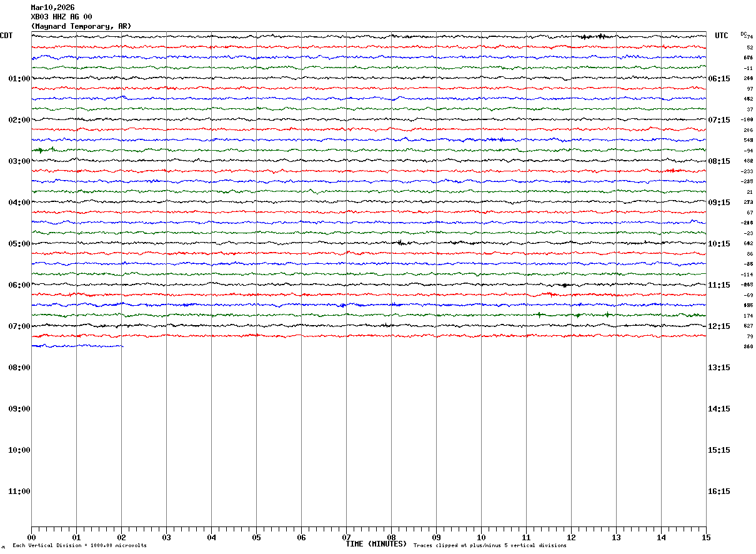Click the DC column header above offset values

pyautogui.click(x=744, y=34)
